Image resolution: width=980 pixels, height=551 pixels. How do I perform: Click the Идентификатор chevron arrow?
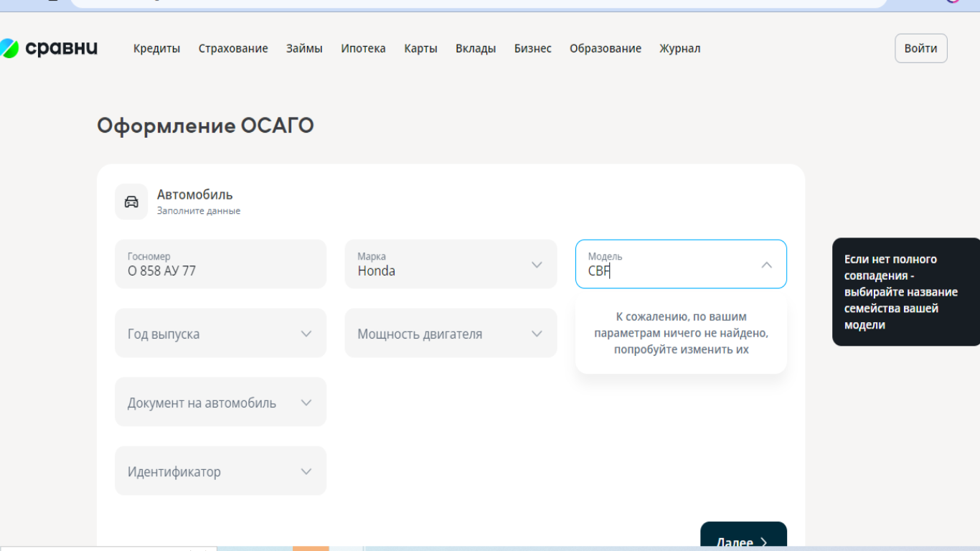click(x=306, y=471)
